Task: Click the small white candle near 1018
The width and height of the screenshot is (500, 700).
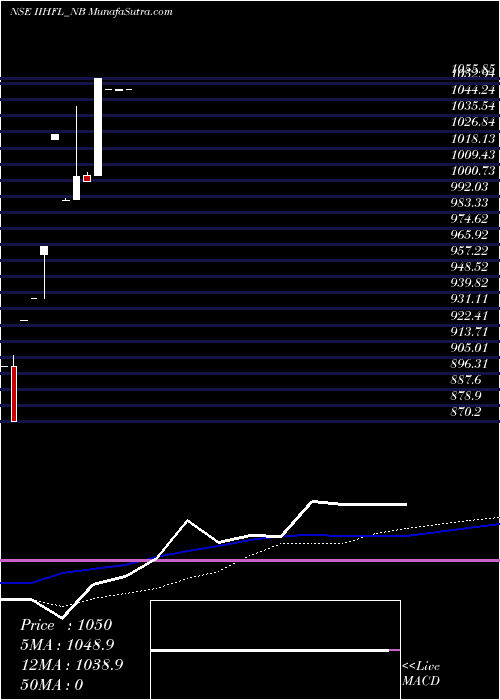Action: [55, 137]
